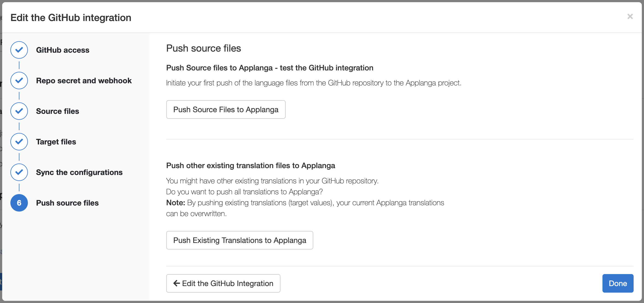This screenshot has height=303, width=644.
Task: Open the Repo secret and webhook step
Action: [x=84, y=81]
